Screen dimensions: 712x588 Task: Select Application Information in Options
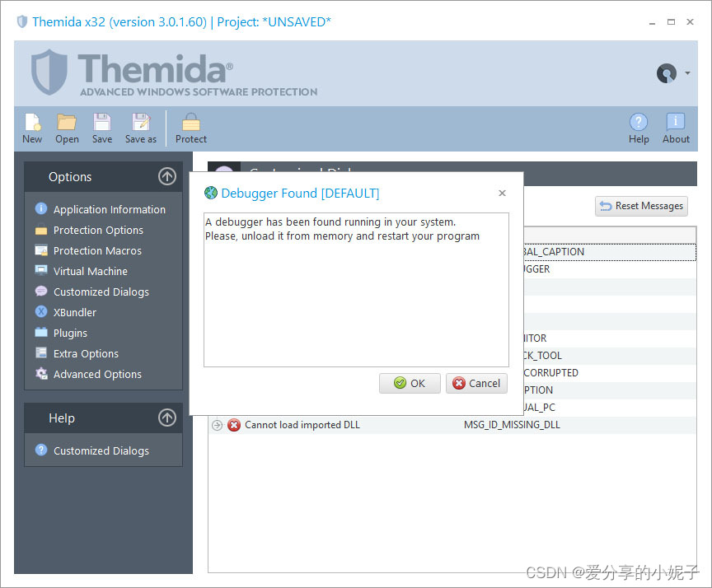click(x=110, y=210)
